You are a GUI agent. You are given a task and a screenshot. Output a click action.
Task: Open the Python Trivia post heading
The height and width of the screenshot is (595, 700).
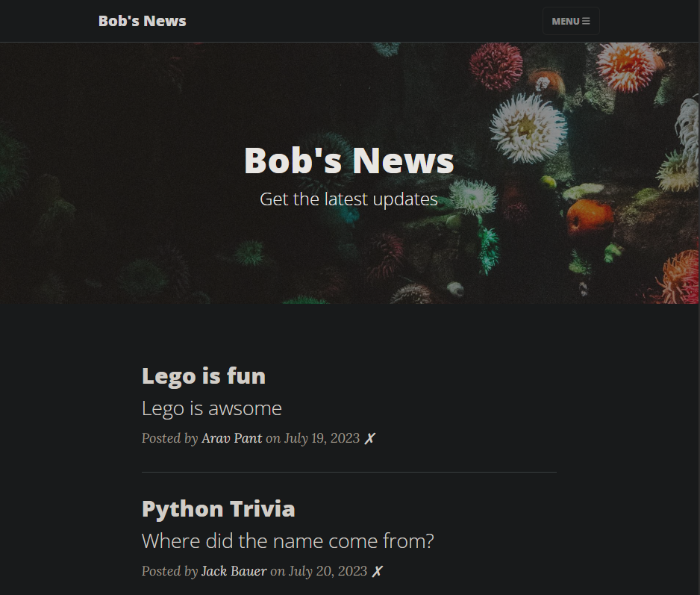(219, 508)
